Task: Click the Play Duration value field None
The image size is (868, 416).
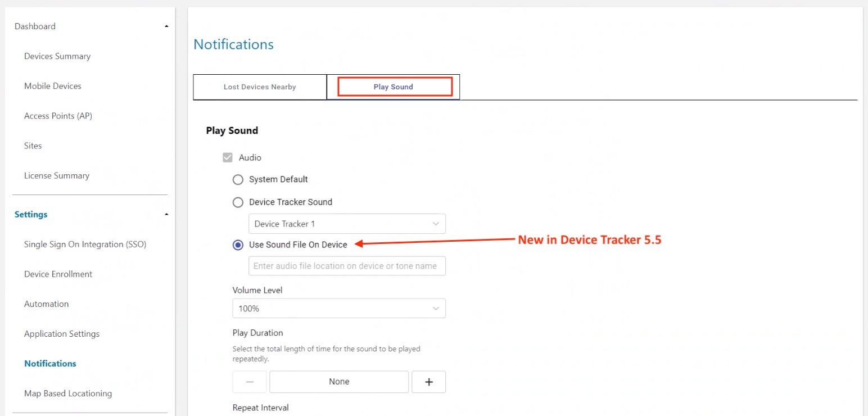Action: pos(339,382)
